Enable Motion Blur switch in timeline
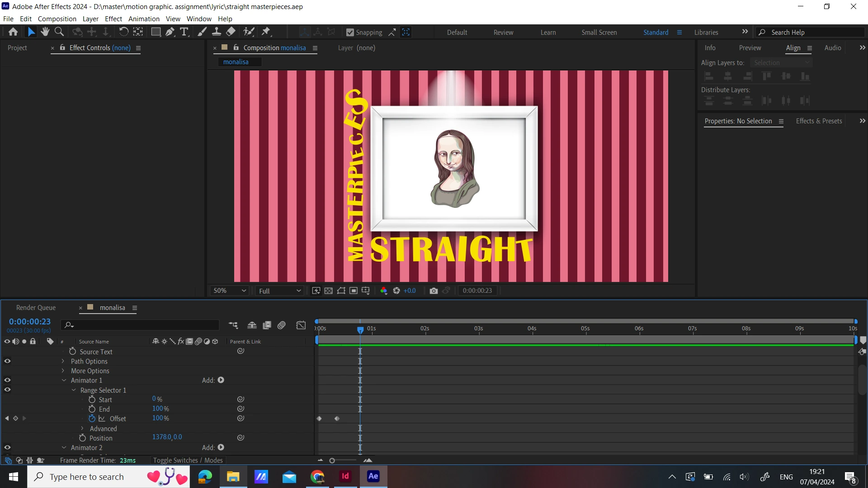This screenshot has height=488, width=868. click(x=282, y=325)
